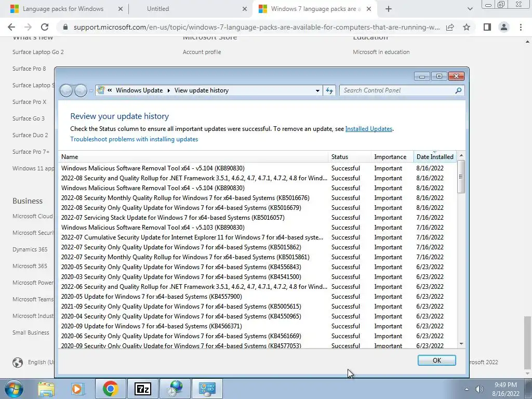This screenshot has width=532, height=399.
Task: Click Control Panel back navigation button
Action: (66, 90)
